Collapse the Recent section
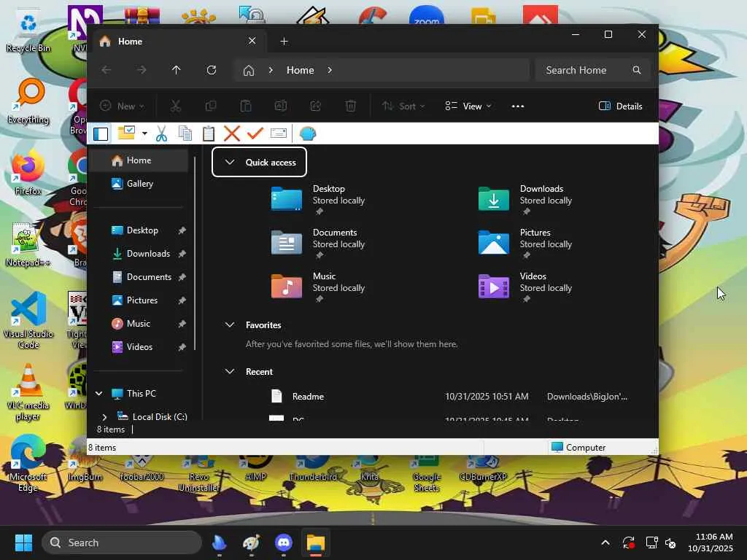Image resolution: width=747 pixels, height=560 pixels. (x=230, y=372)
